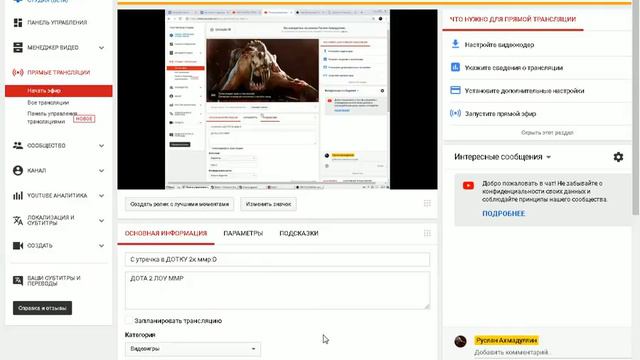640x360 pixels.
Task: Switch to Основная информация tab
Action: click(166, 233)
